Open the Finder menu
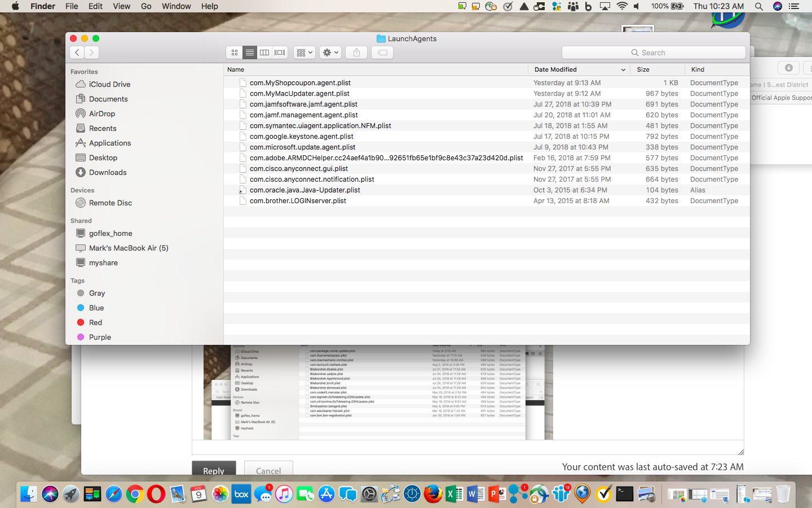812x508 pixels. pos(43,6)
